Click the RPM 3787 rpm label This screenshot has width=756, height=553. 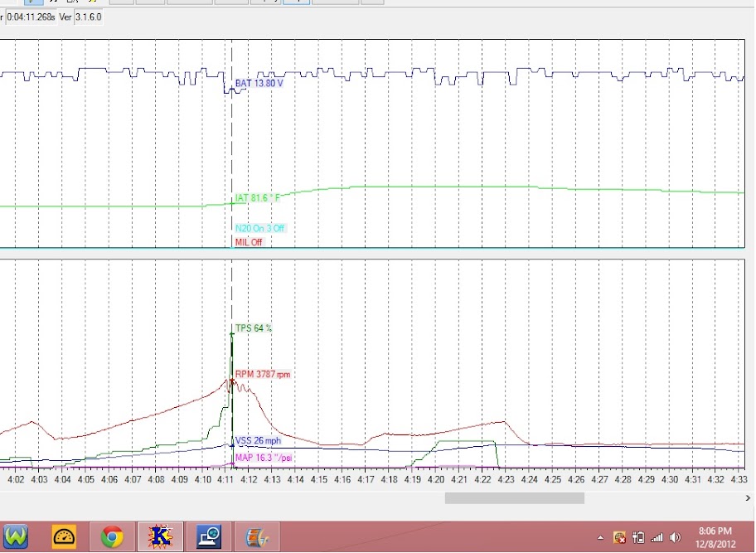[x=263, y=374]
